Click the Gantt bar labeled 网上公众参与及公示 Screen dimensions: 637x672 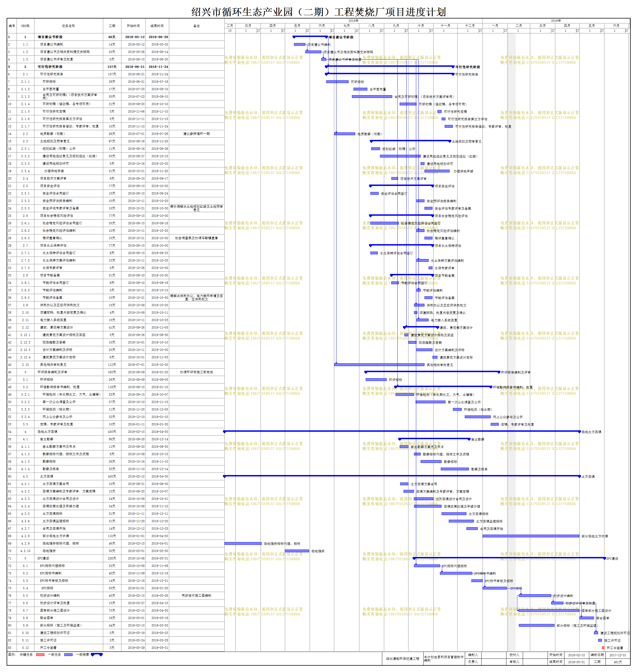click(x=477, y=417)
